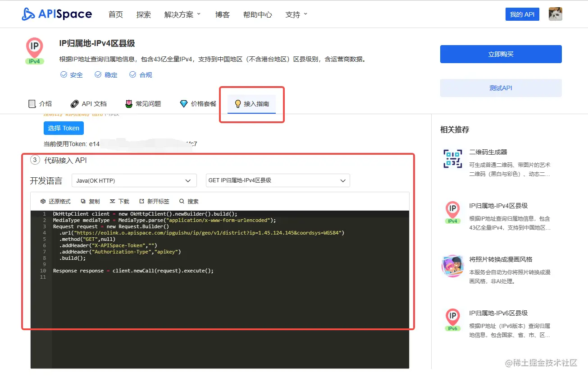Click the 价格套餐 diamond icon

coord(183,104)
